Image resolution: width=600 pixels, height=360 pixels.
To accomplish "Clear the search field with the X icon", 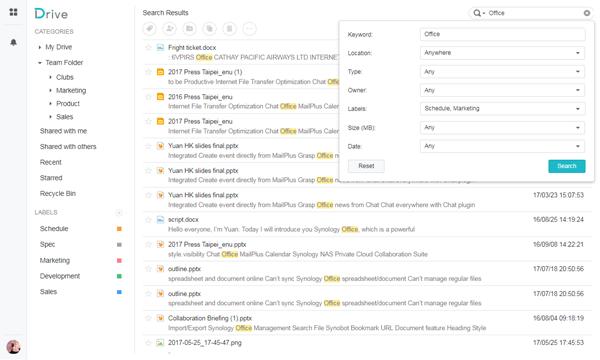I will point(587,13).
